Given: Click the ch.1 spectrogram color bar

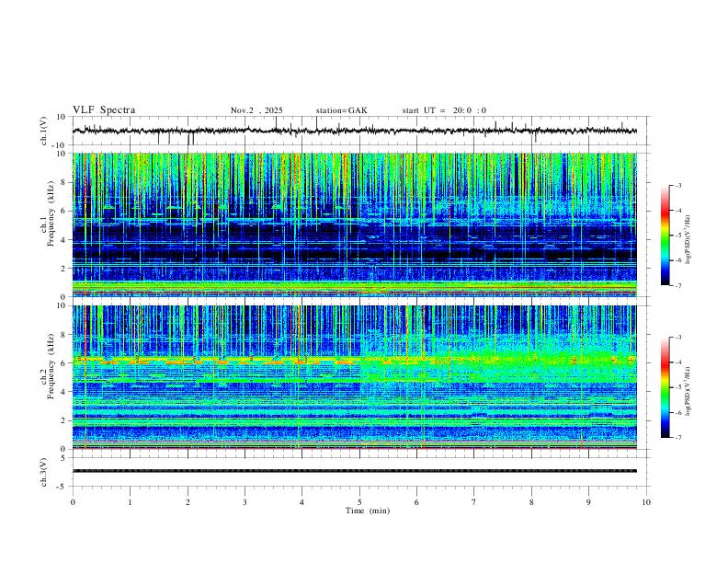Looking at the screenshot, I should click(665, 236).
